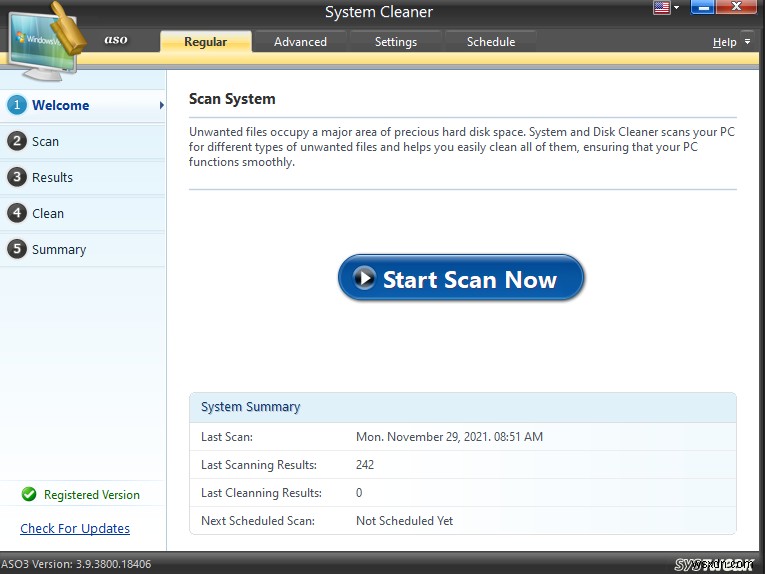Viewport: 765px width, 574px height.
Task: Select the Regular tab
Action: point(205,42)
